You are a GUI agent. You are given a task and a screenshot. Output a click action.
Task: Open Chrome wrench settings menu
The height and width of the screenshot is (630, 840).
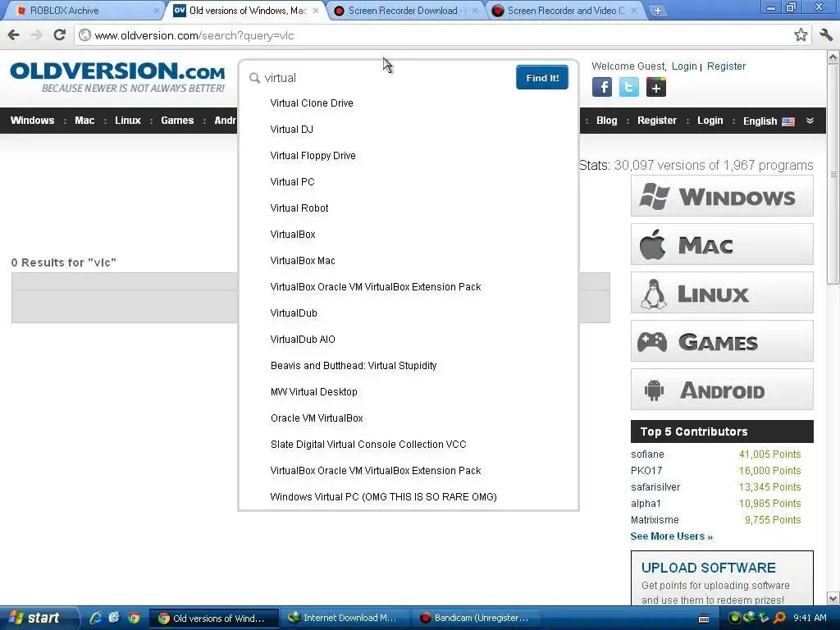826,35
